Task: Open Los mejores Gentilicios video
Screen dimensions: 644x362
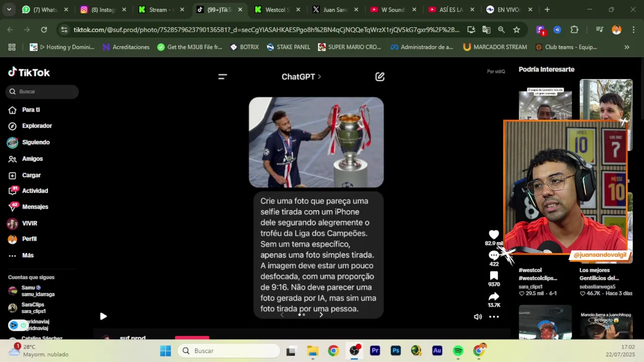Action: click(599, 274)
